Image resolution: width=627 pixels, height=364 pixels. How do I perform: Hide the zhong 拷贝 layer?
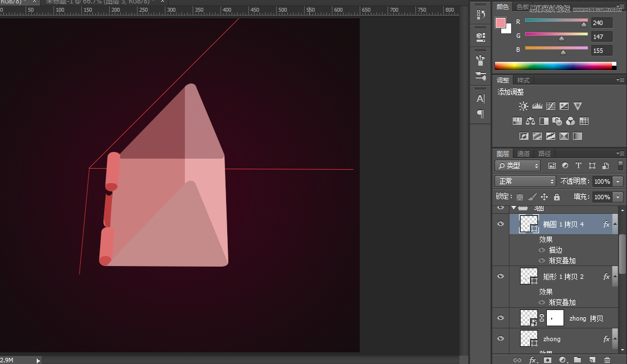click(500, 318)
